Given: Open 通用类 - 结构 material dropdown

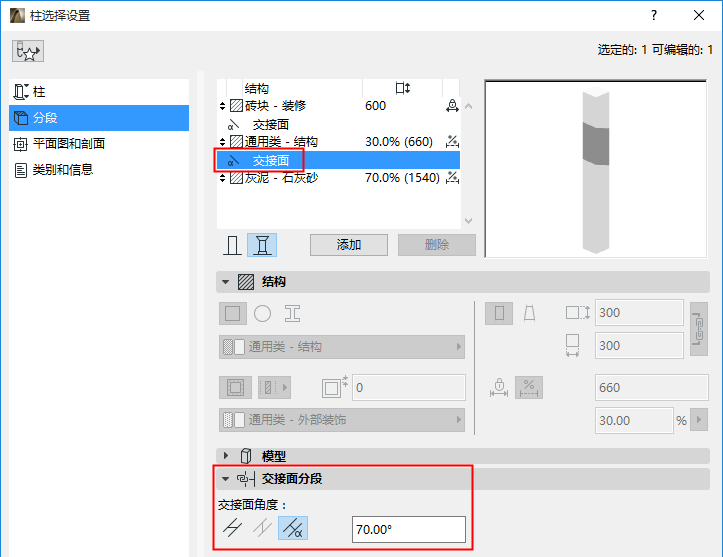Looking at the screenshot, I should (342, 347).
